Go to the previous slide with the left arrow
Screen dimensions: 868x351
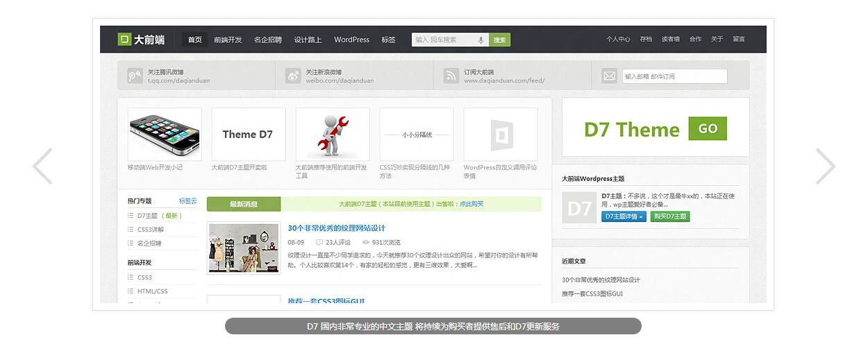tap(42, 166)
